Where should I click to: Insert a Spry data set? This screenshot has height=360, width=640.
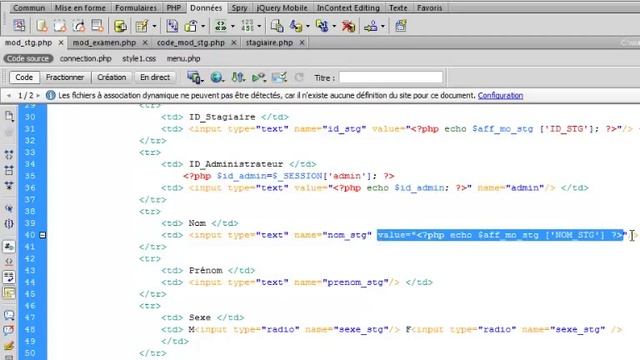pyautogui.click(x=42, y=26)
